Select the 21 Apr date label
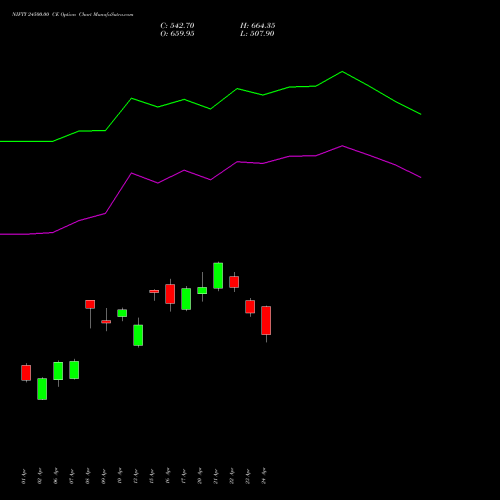The image size is (500, 500). pos(215,476)
